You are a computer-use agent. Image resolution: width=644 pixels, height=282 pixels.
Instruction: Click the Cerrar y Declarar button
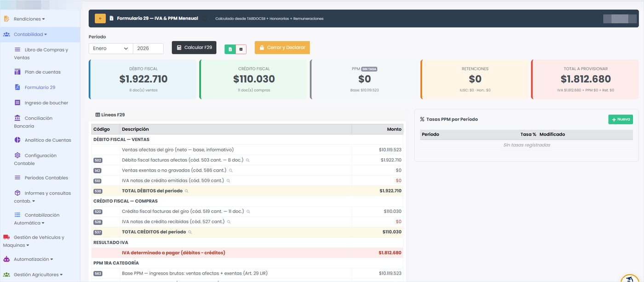[282, 47]
